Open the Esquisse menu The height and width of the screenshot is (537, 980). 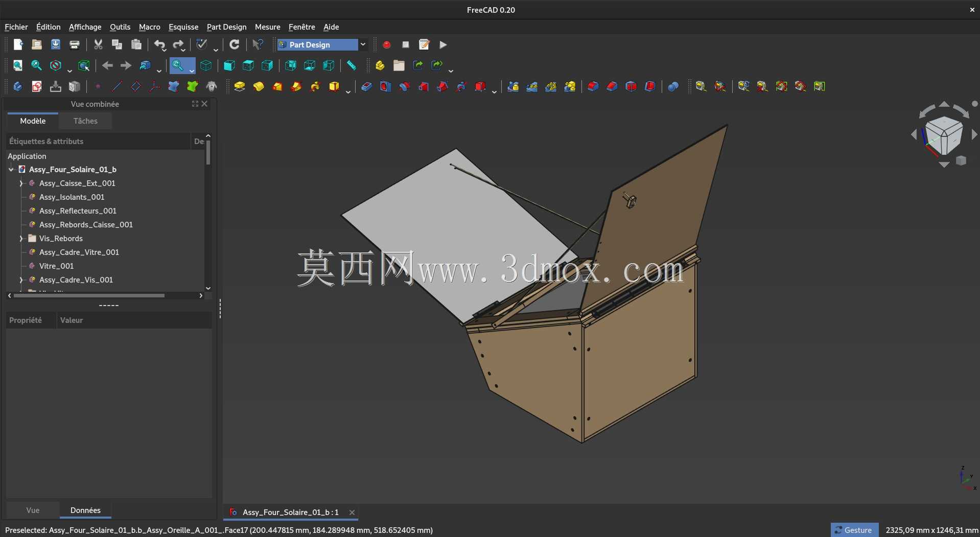click(183, 27)
